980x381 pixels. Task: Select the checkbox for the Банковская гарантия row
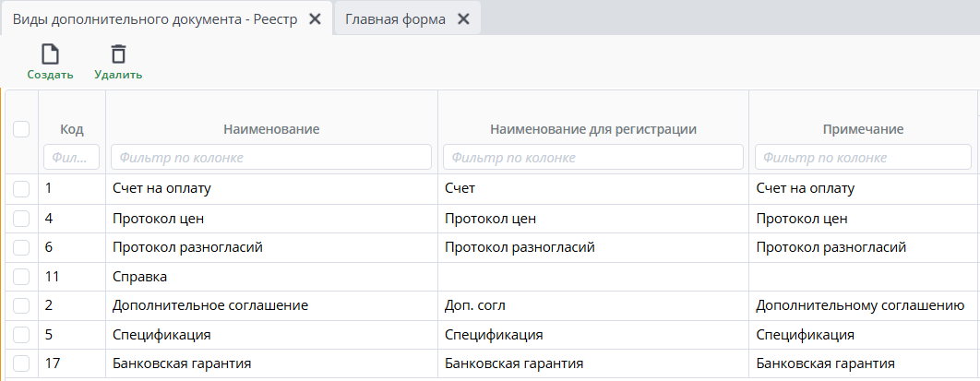pos(21,363)
